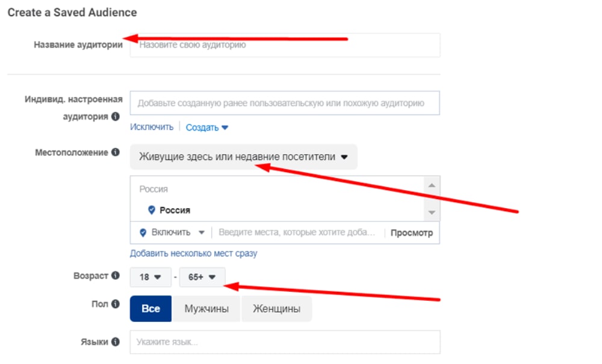Select Все gender option
Image resolution: width=602 pixels, height=364 pixels.
tap(150, 309)
